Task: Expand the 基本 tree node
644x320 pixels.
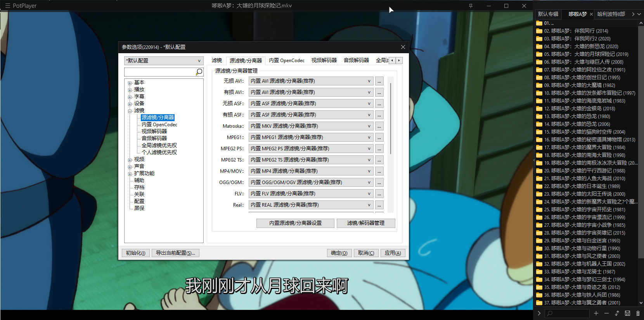Action: pyautogui.click(x=130, y=83)
